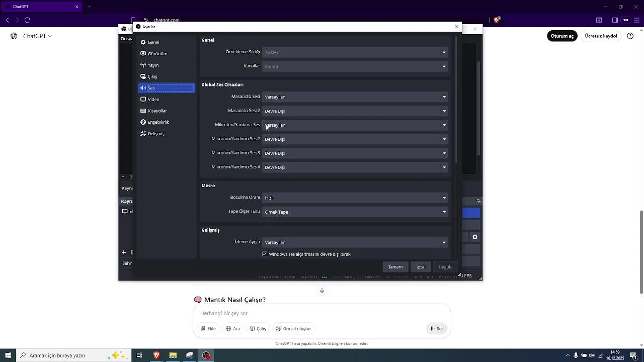
Task: Toggle Windows ses alçaltmasını devre dışı bırak
Action: point(265,254)
